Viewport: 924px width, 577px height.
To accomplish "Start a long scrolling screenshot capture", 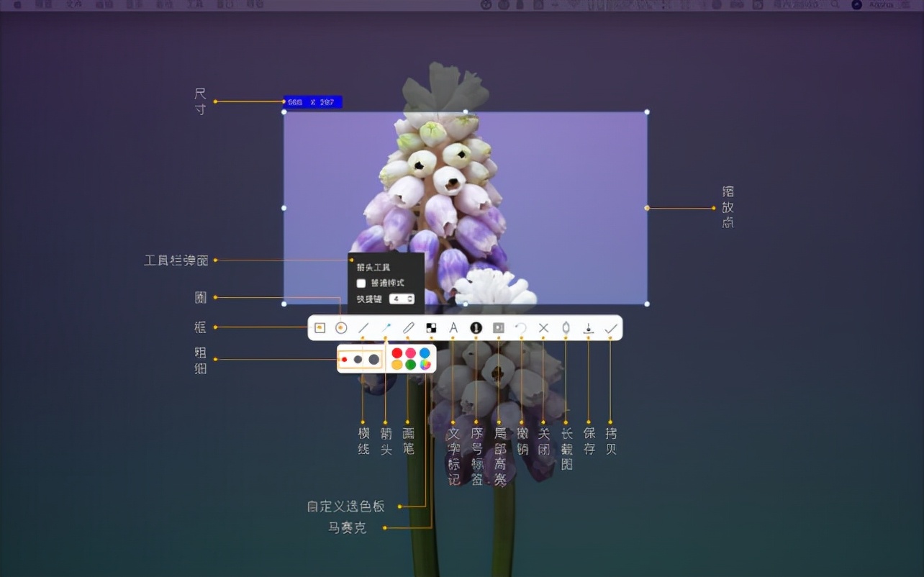I will coord(565,327).
